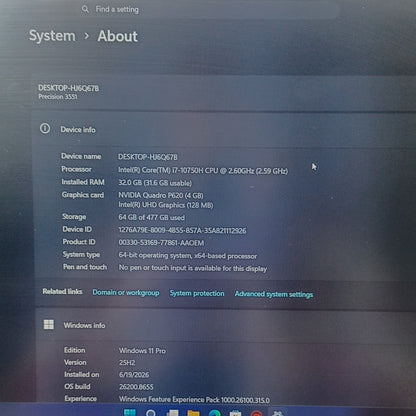416x416 pixels.
Task: Select the Settings gear icon on taskbar
Action: tap(277, 413)
